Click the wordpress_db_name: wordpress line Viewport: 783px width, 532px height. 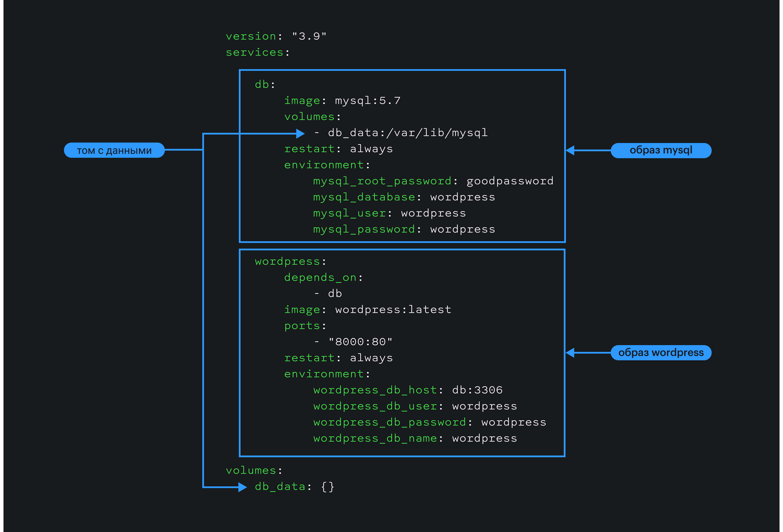(x=415, y=438)
